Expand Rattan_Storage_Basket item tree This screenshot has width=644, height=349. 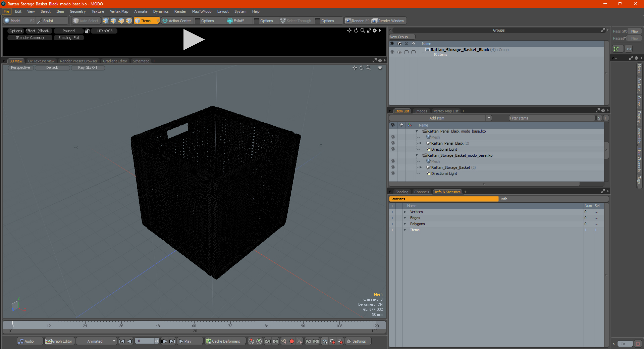(421, 167)
